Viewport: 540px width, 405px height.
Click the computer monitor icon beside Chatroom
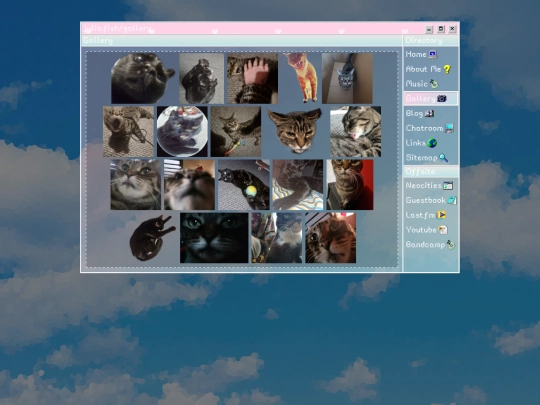449,128
